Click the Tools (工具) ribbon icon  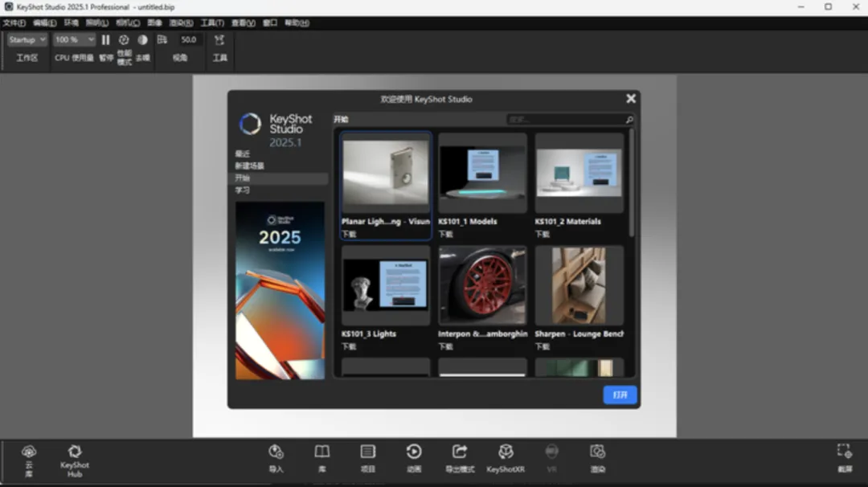coord(219,40)
